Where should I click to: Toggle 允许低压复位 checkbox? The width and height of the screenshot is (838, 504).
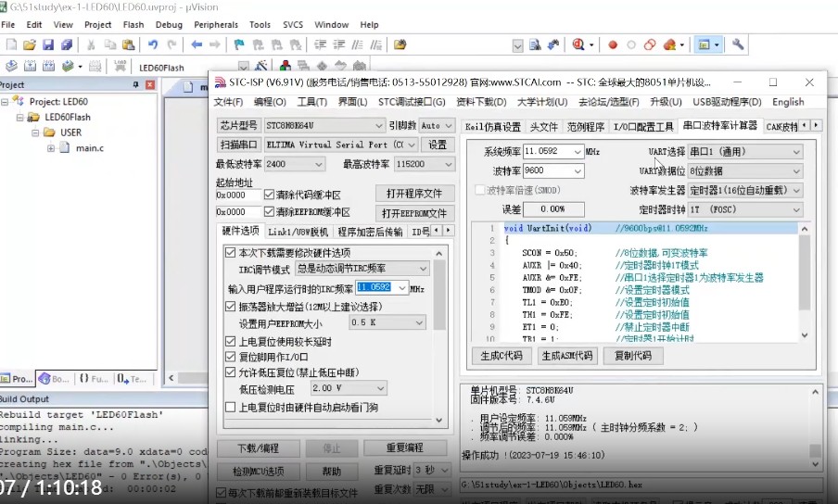tap(230, 372)
